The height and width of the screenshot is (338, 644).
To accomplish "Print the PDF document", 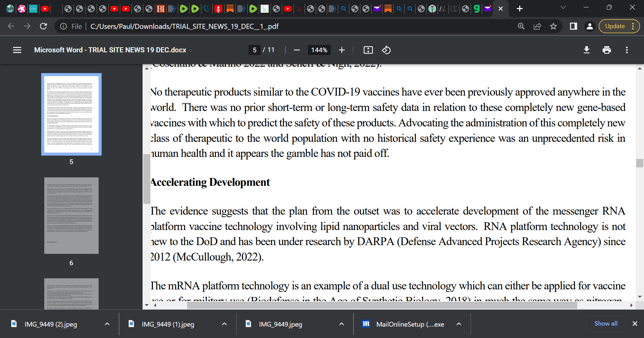I will [x=606, y=50].
